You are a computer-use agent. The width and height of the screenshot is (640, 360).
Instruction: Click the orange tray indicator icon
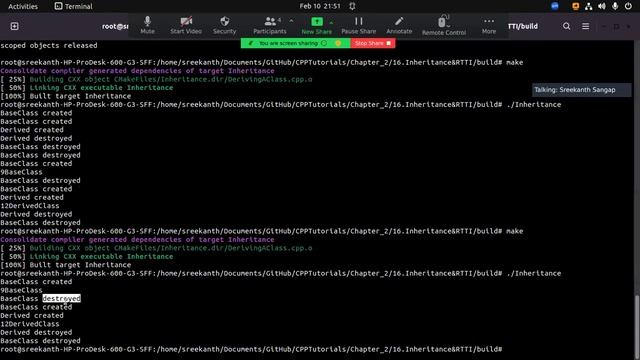(x=576, y=6)
